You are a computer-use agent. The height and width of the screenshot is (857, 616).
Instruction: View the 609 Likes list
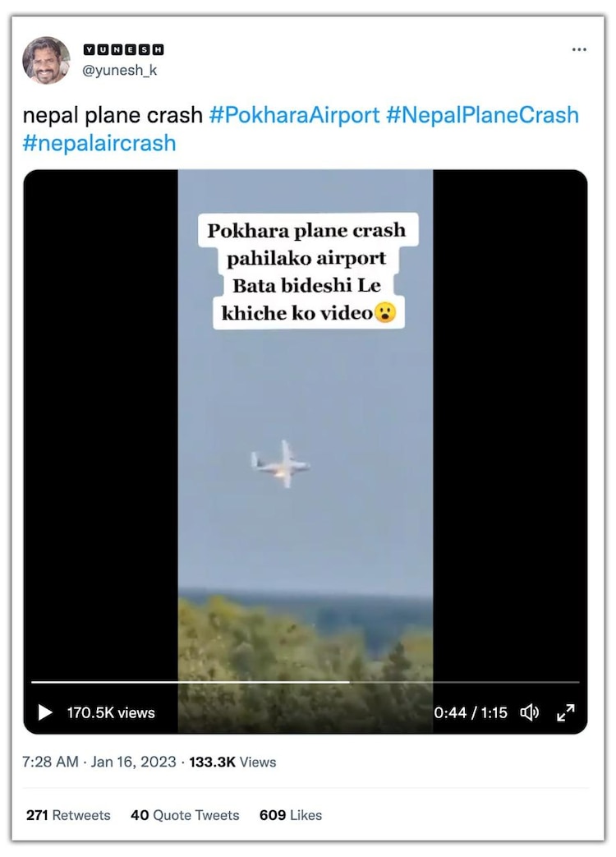(291, 815)
